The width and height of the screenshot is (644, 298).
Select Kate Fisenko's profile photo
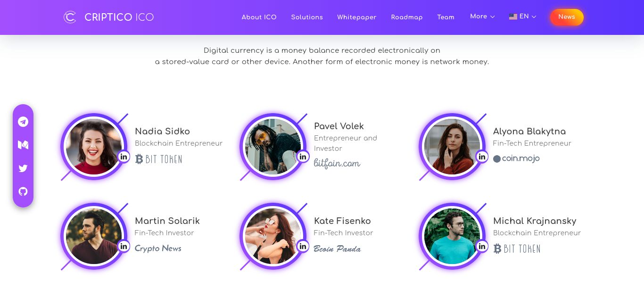tap(272, 236)
